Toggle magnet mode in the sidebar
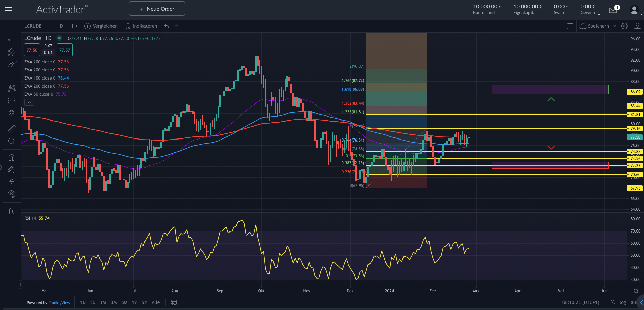The width and height of the screenshot is (644, 310). coord(12,157)
